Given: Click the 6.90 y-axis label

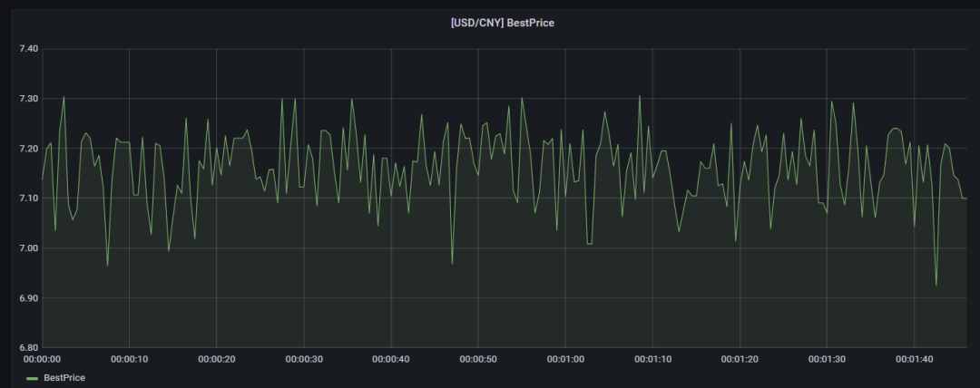Looking at the screenshot, I should click(29, 298).
